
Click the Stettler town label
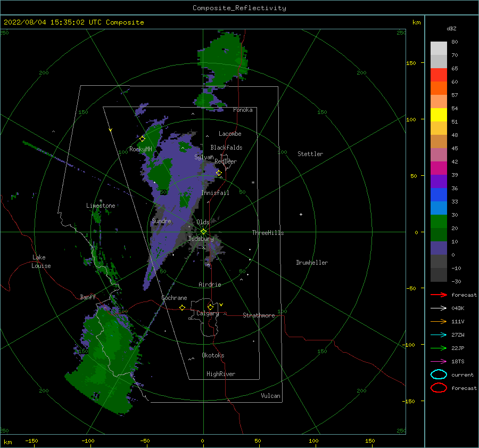tap(310, 154)
